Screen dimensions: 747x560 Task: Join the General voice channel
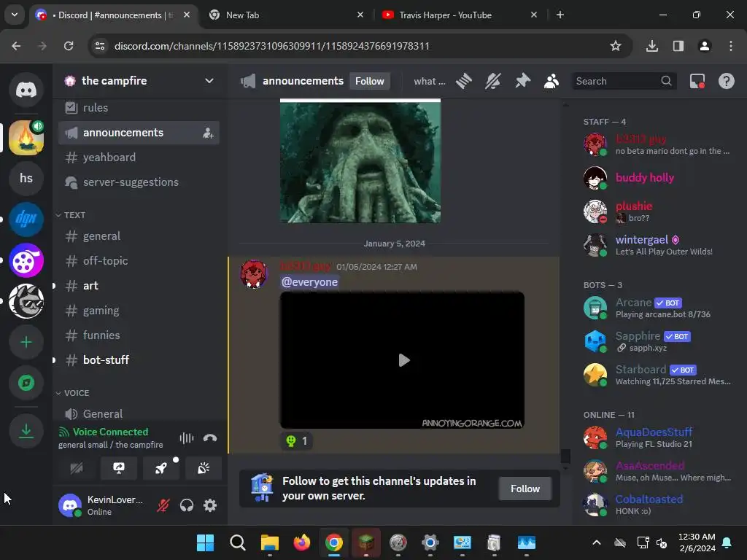139,413
